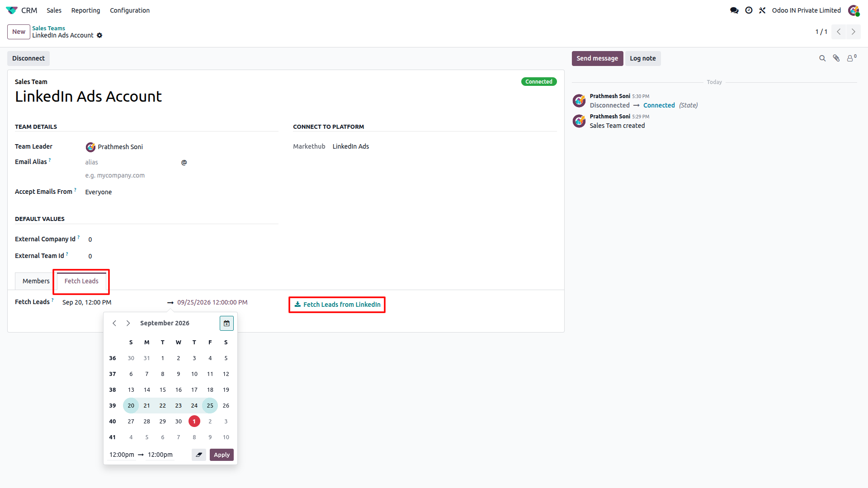868x488 pixels.
Task: Apply the selected date range
Action: (222, 455)
